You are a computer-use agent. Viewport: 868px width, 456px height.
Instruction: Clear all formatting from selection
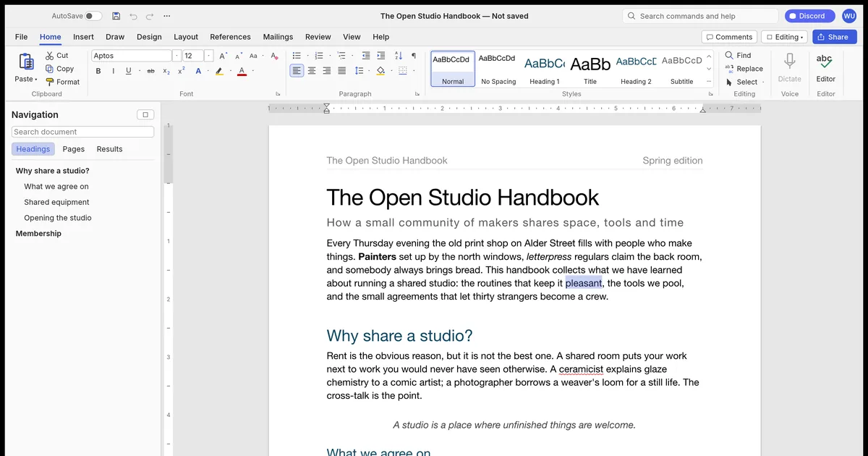[x=274, y=56]
